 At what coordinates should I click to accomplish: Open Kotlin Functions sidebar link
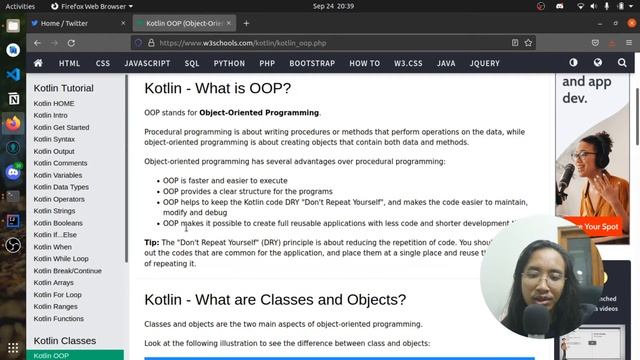click(x=59, y=319)
